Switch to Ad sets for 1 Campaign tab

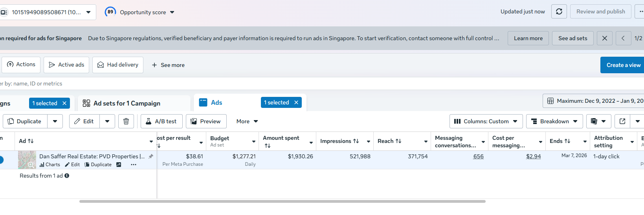(127, 103)
